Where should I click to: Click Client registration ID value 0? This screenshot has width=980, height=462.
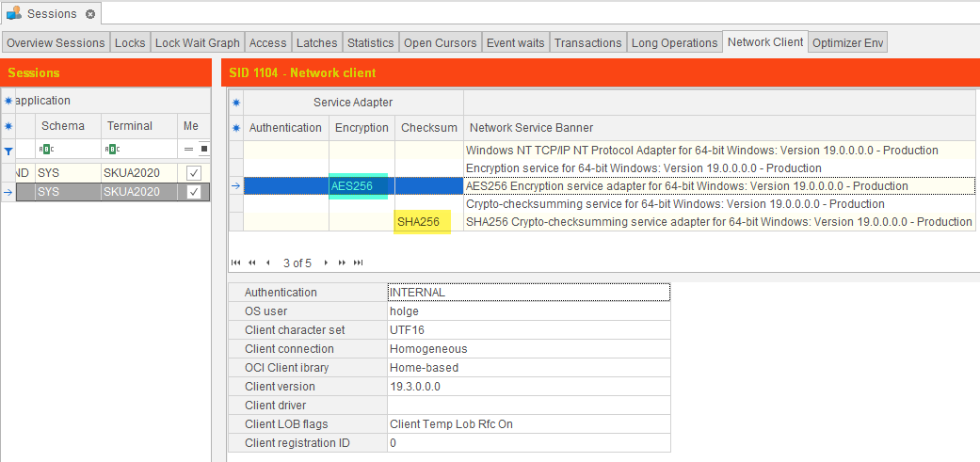[x=529, y=442]
